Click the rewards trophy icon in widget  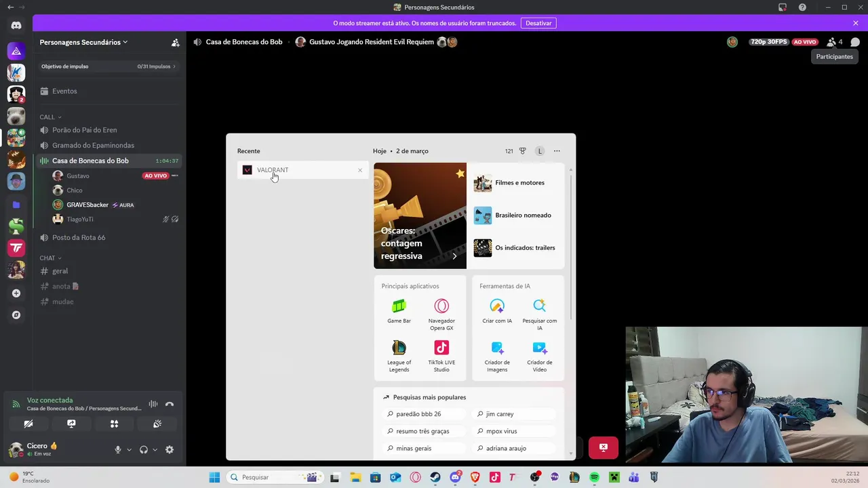(x=523, y=151)
